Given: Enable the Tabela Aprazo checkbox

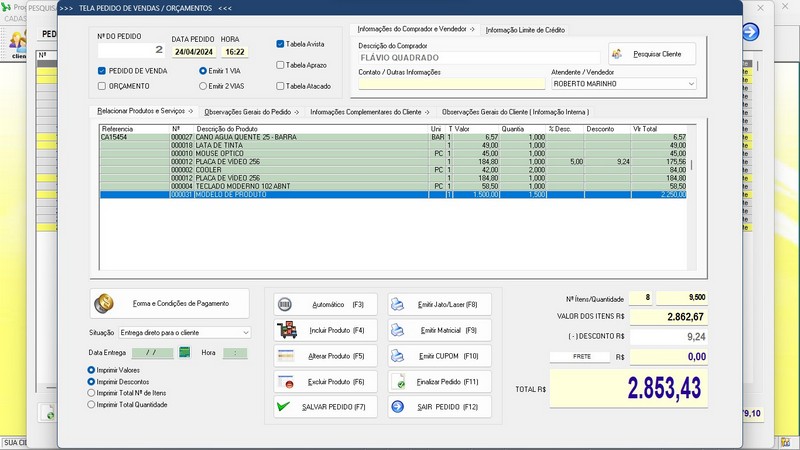Looking at the screenshot, I should (x=281, y=65).
